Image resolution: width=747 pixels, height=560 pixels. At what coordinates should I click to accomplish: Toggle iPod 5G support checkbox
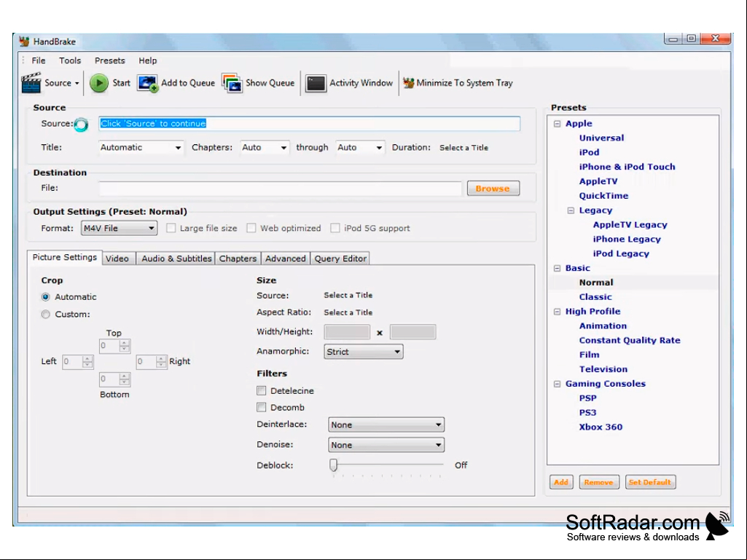tap(335, 228)
